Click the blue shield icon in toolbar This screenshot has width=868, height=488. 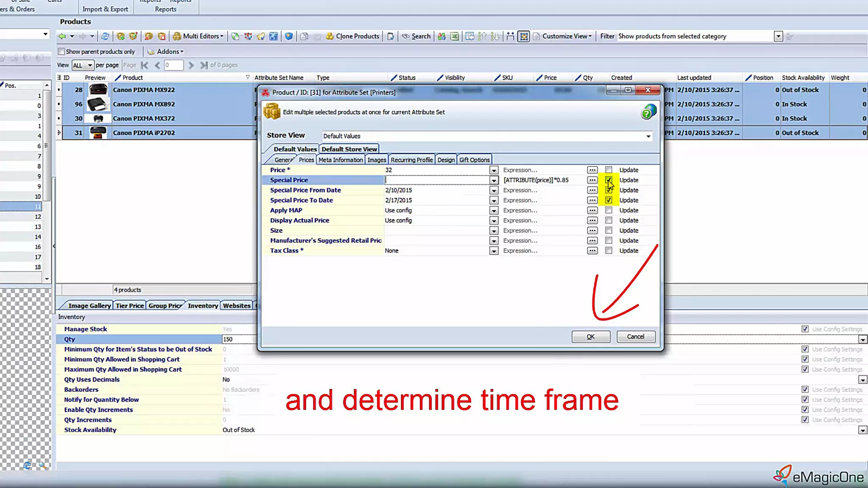click(x=289, y=36)
